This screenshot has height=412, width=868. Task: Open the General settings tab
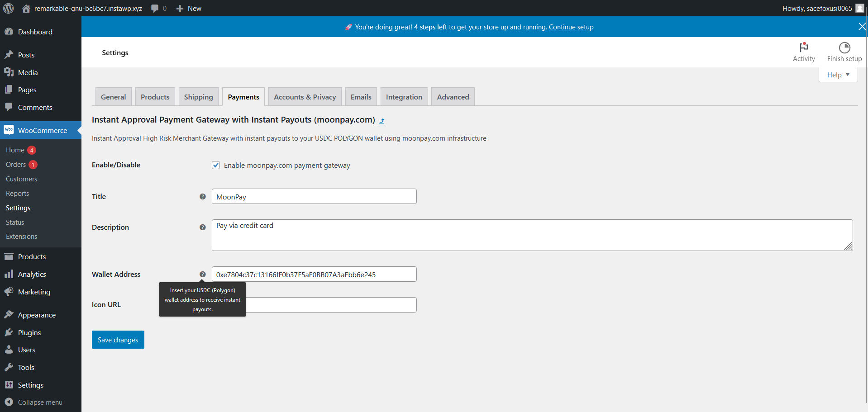point(114,97)
